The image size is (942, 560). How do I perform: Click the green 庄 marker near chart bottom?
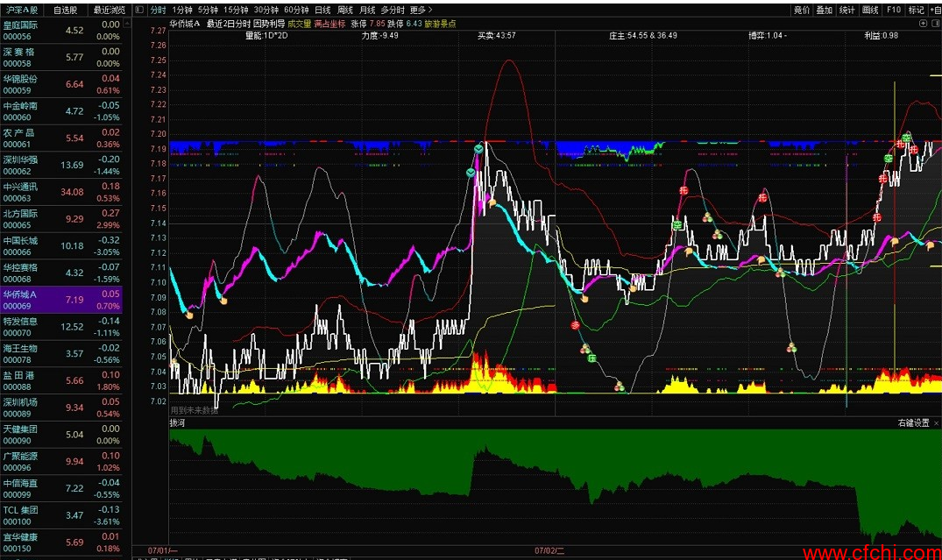(592, 358)
